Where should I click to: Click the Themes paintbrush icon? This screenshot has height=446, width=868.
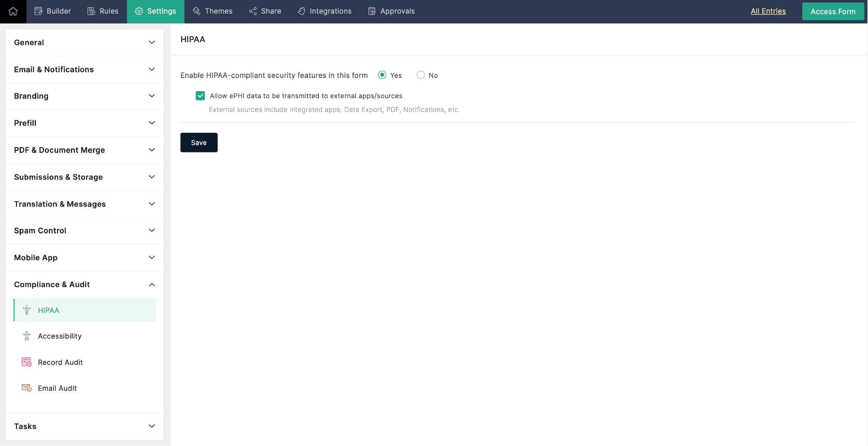tap(196, 11)
